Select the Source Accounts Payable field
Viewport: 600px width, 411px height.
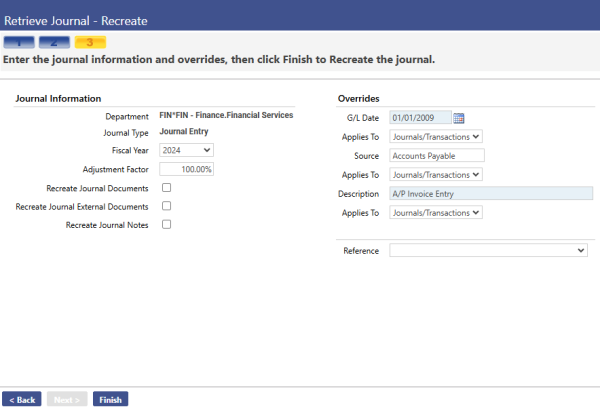[x=437, y=155]
